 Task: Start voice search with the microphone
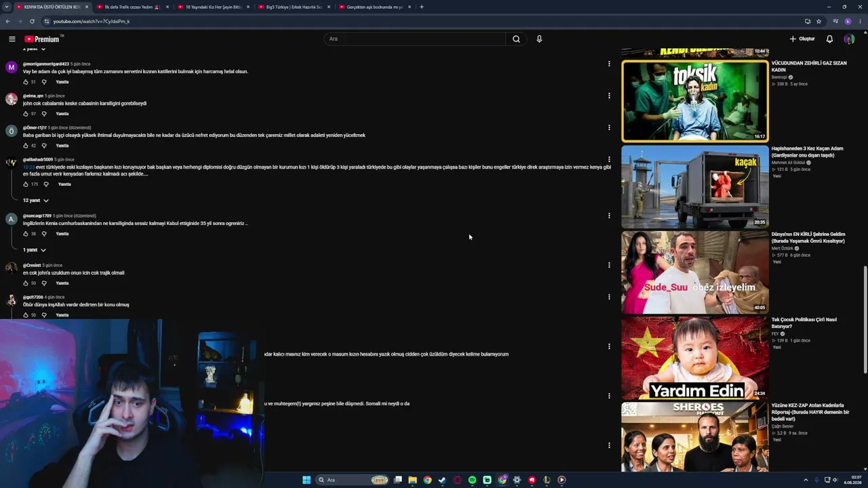tap(539, 39)
